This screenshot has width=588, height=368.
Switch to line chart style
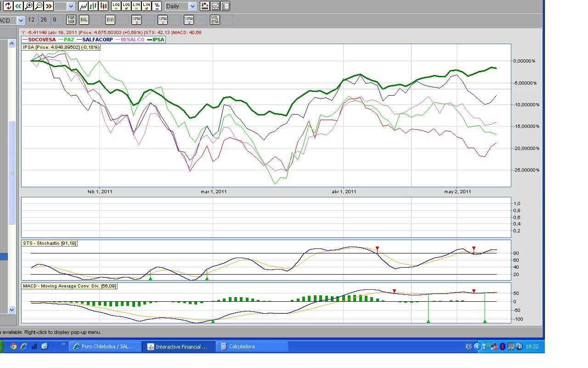point(83,6)
